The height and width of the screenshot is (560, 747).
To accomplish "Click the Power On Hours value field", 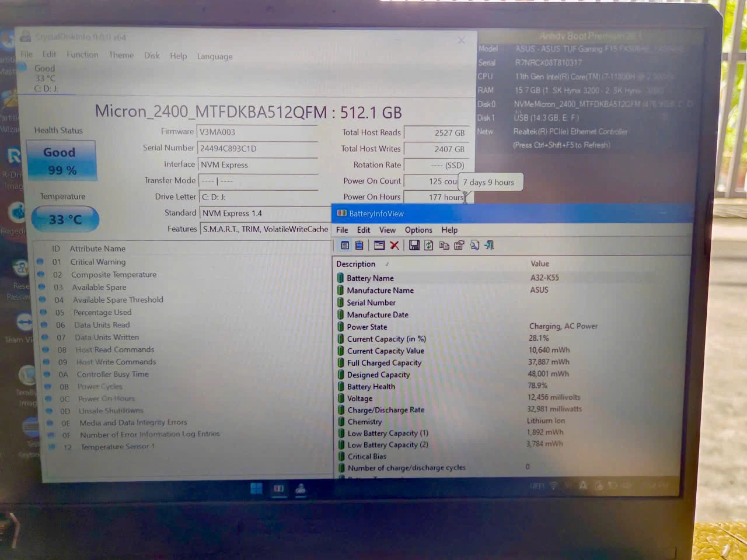I will click(436, 197).
